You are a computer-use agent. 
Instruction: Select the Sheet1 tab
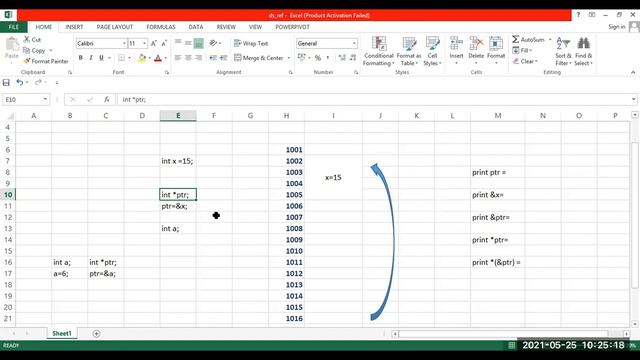click(x=62, y=333)
